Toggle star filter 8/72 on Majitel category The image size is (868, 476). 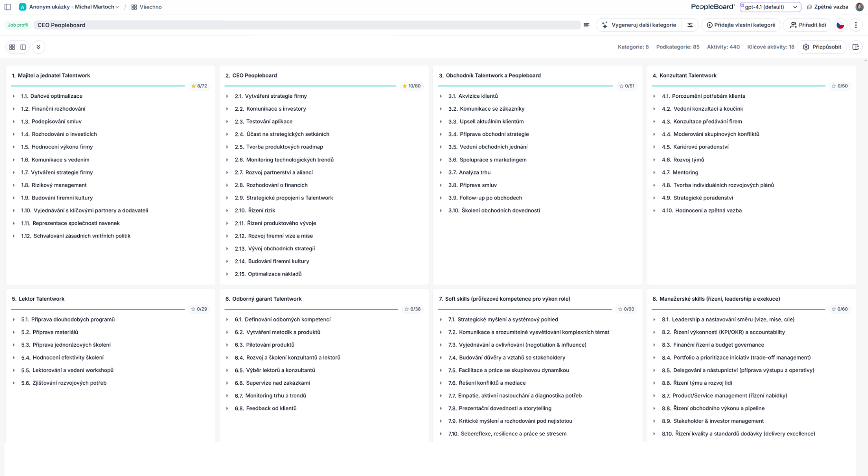coord(199,86)
